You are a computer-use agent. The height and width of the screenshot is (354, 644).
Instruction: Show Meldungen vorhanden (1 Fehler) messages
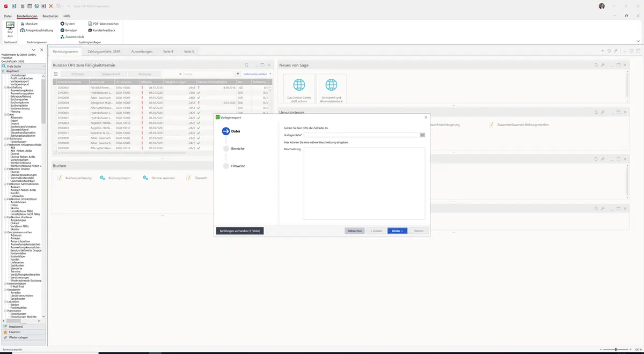click(x=240, y=231)
